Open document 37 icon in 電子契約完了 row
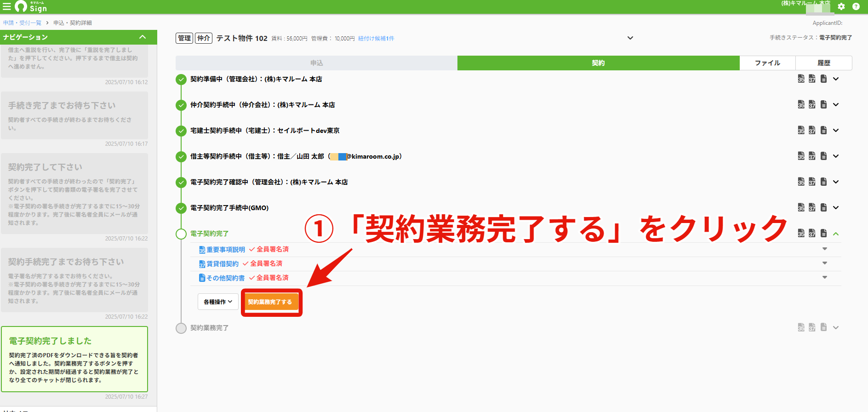The image size is (868, 412). [812, 233]
